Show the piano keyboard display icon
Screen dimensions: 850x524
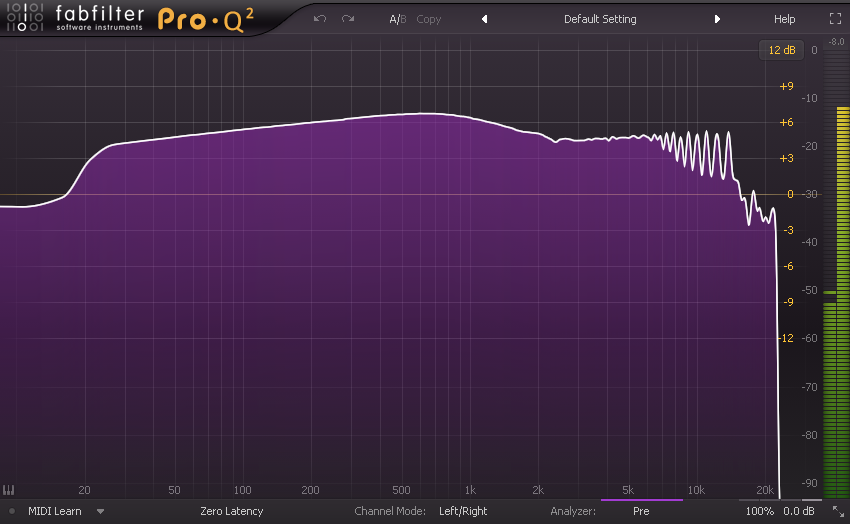click(9, 490)
